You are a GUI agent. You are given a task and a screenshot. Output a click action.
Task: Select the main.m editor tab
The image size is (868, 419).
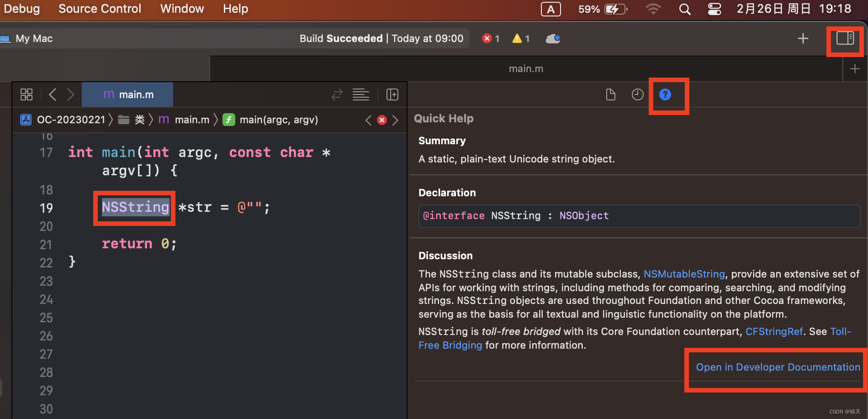tap(127, 94)
